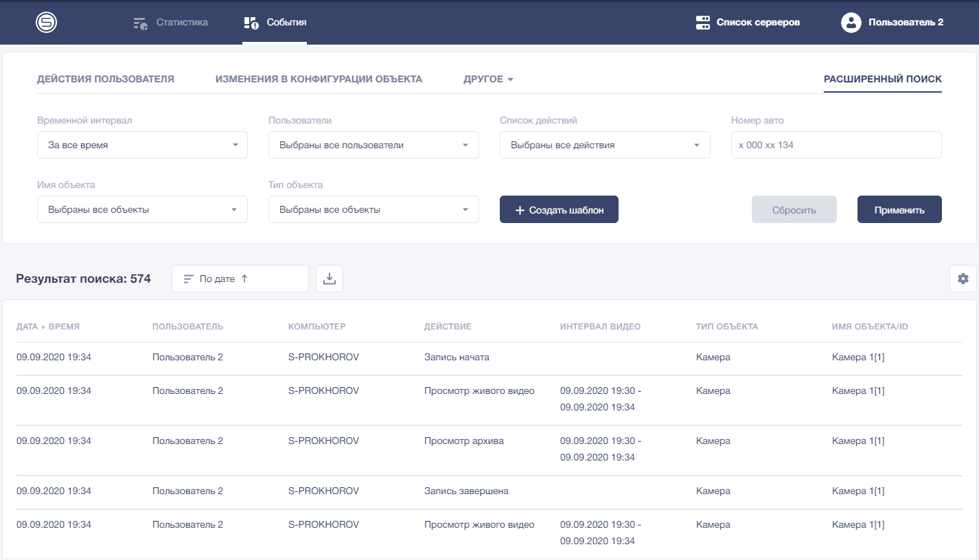Open the Имя объекта dropdown

(x=142, y=210)
